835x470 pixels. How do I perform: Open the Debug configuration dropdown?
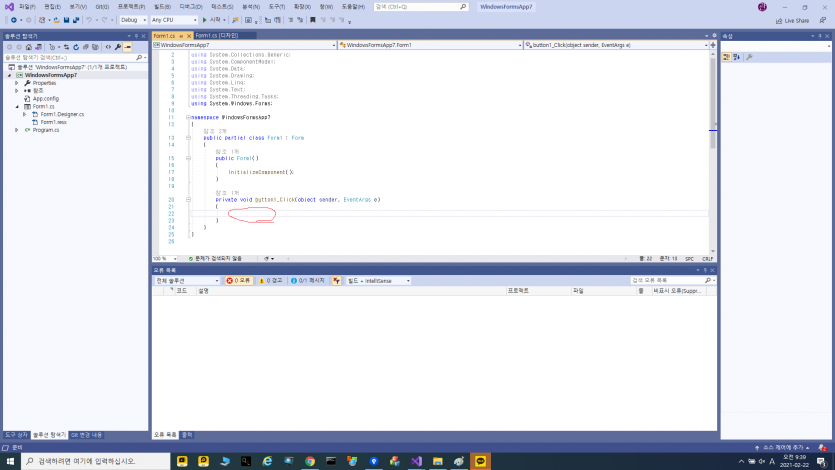coord(133,20)
